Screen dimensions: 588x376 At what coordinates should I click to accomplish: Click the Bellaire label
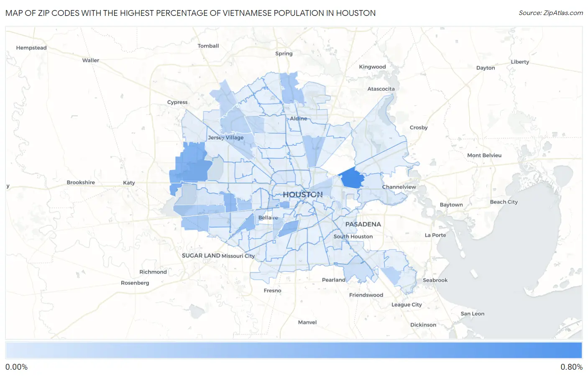point(268,218)
